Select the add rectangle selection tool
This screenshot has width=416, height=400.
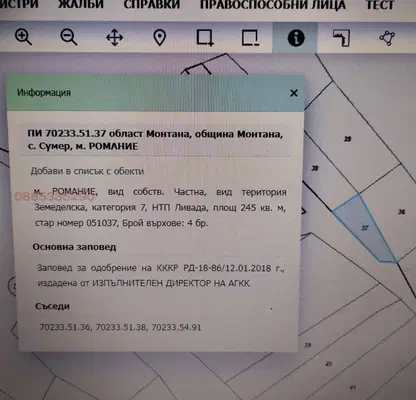205,38
